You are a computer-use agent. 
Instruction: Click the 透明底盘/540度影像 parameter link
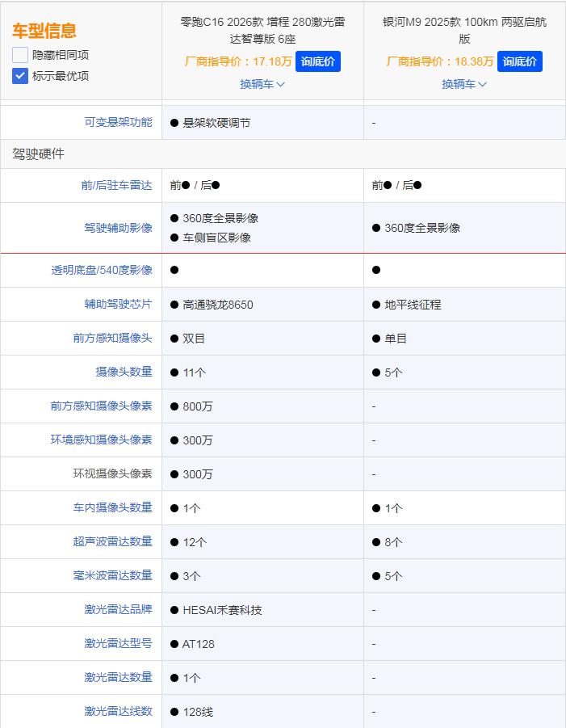(x=102, y=270)
